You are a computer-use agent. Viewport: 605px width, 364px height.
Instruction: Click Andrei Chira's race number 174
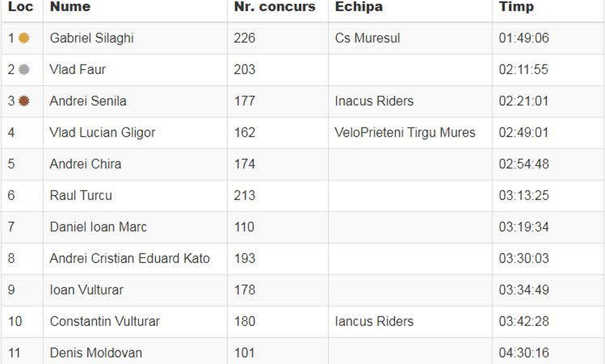244,164
